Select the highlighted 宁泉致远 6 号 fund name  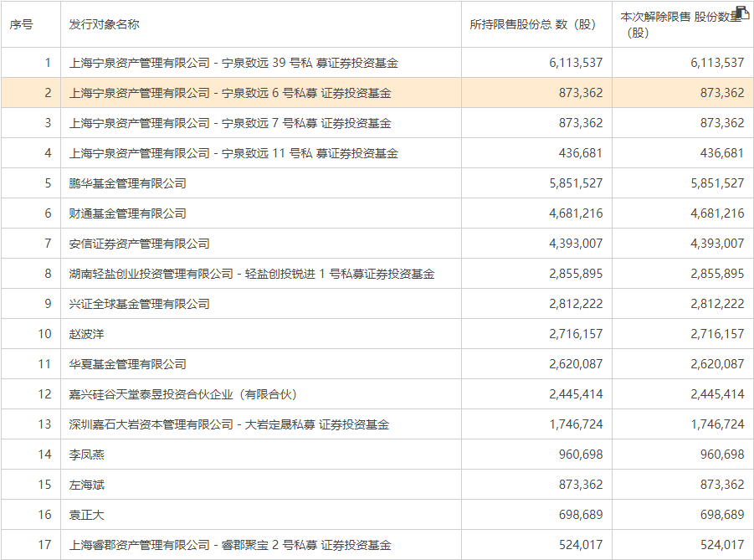230,93
